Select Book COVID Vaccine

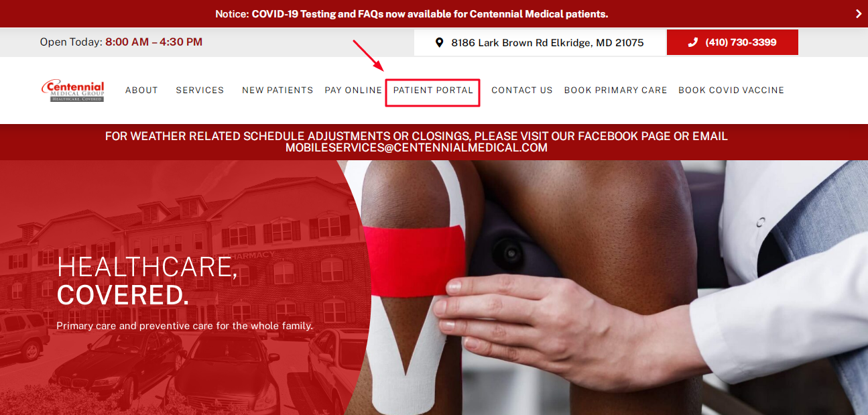(x=731, y=90)
